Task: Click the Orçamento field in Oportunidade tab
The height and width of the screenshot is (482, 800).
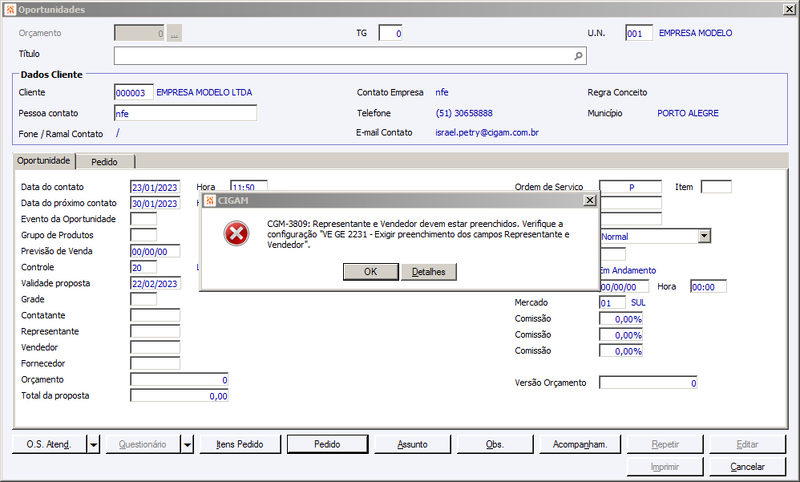Action: 179,380
